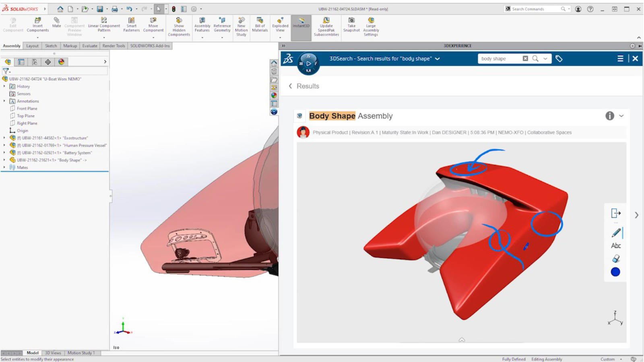Expand the Battery System node
The height and width of the screenshot is (362, 644).
pos(4,152)
